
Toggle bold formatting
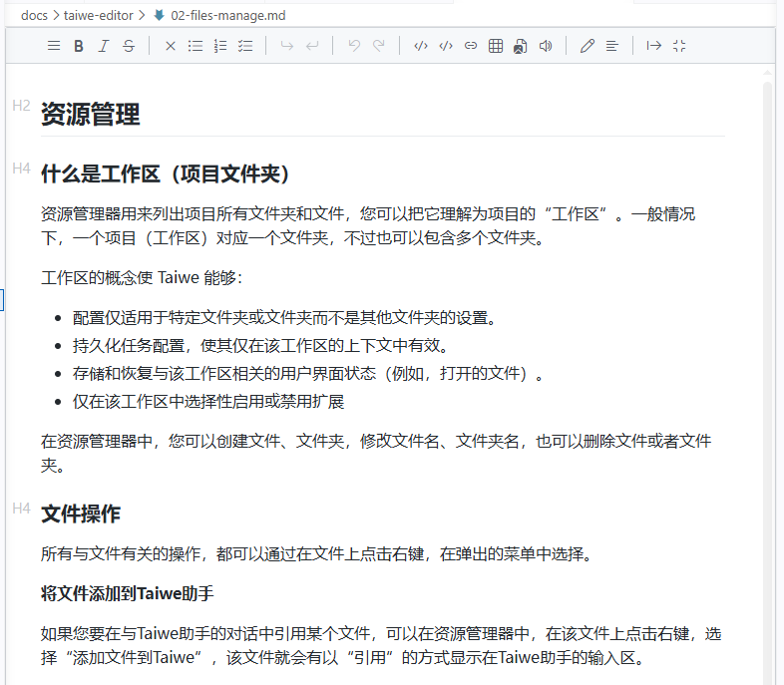click(79, 46)
